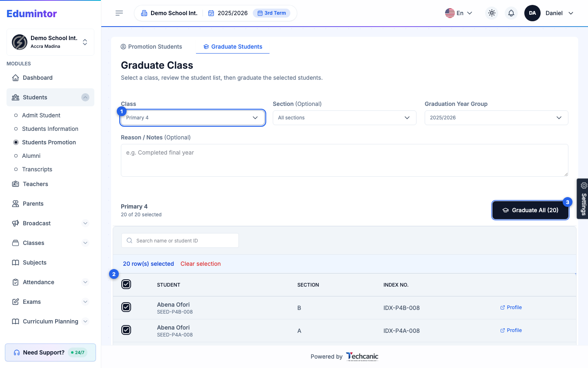Click Clear selection link

(x=200, y=264)
